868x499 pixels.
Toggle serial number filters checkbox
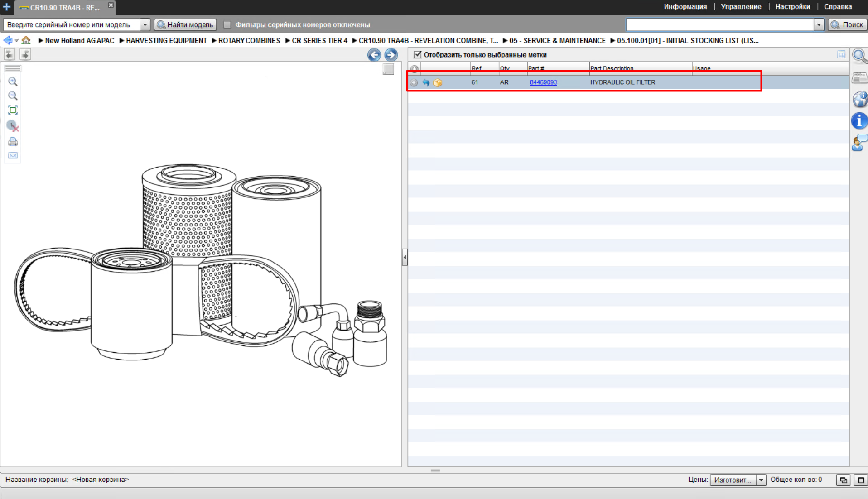pos(227,25)
